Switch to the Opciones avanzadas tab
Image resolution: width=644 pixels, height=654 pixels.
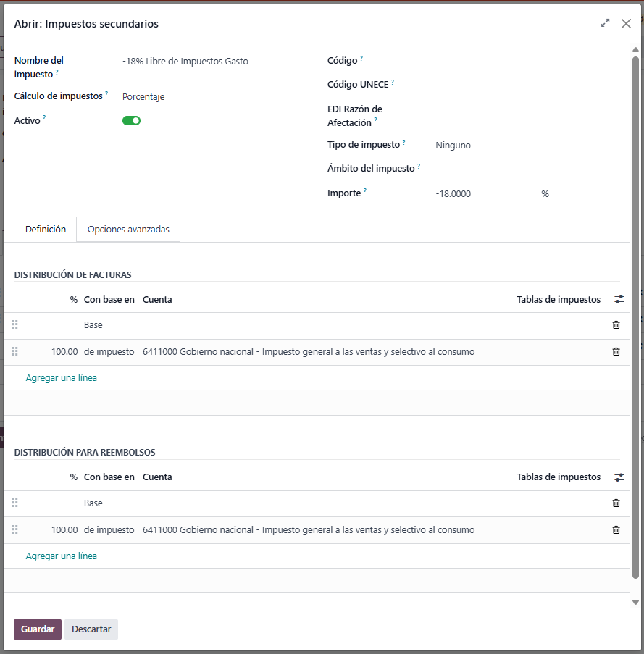coord(128,230)
